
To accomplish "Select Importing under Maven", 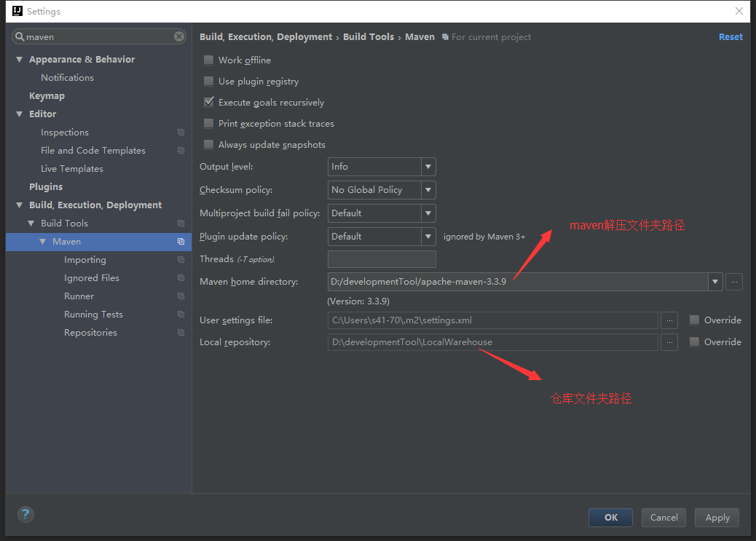I will click(85, 259).
